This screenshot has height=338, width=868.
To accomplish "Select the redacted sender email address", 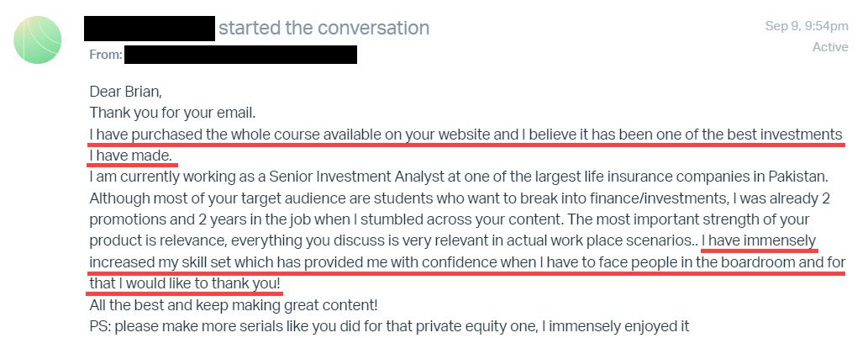I will [240, 55].
